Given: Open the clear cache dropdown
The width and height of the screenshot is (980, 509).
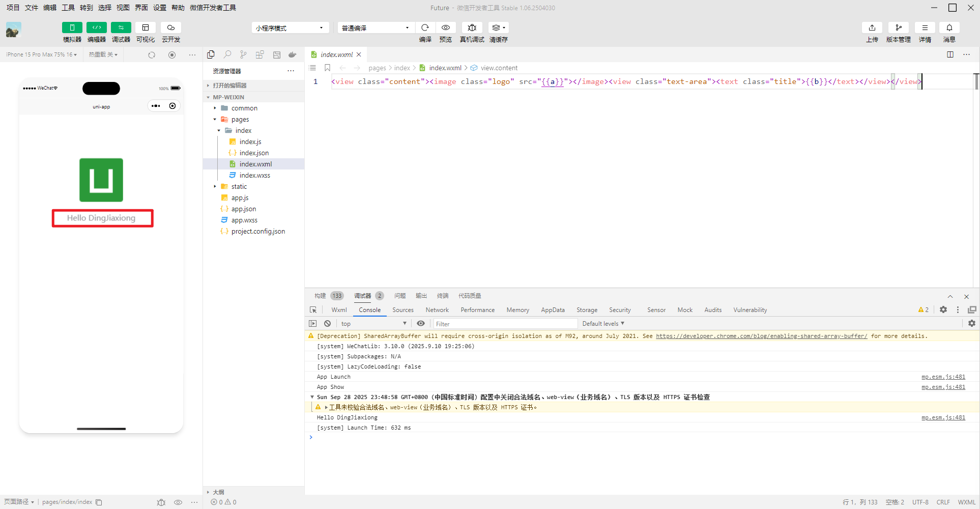Looking at the screenshot, I should point(499,27).
